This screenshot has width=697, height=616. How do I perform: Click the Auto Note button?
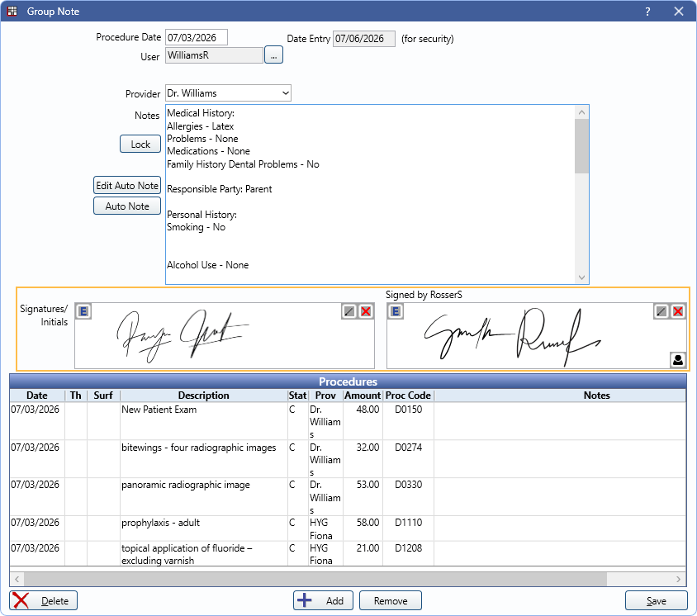coord(127,206)
